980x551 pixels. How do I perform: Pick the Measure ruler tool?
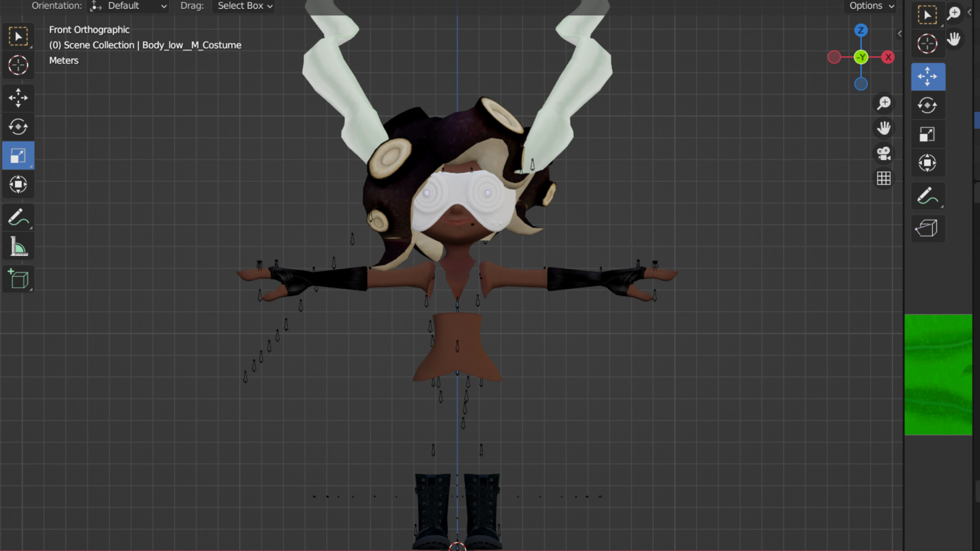(18, 247)
